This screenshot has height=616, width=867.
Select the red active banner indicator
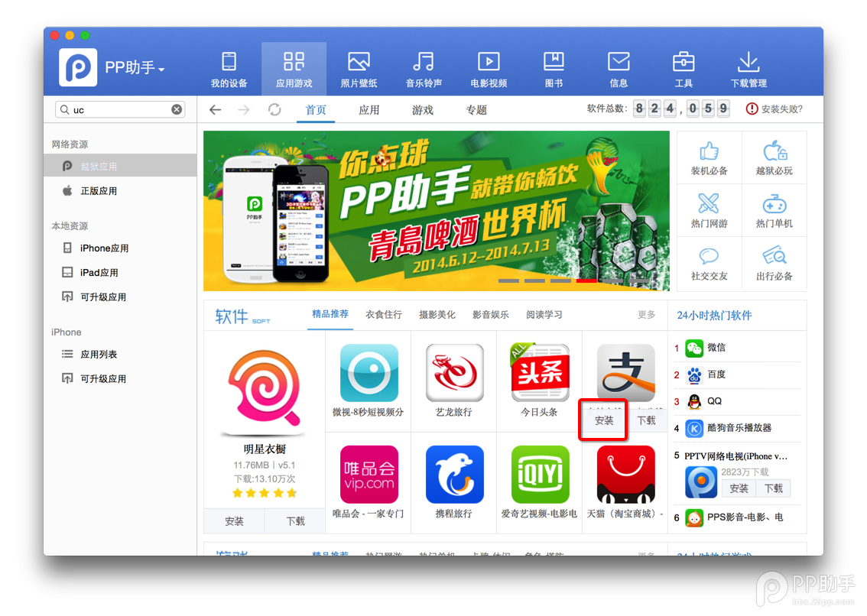[x=586, y=281]
